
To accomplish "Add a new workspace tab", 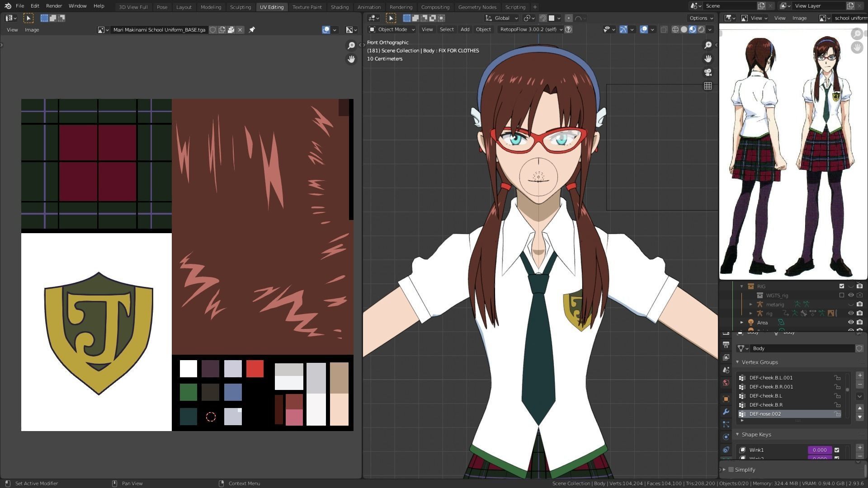I will (535, 7).
